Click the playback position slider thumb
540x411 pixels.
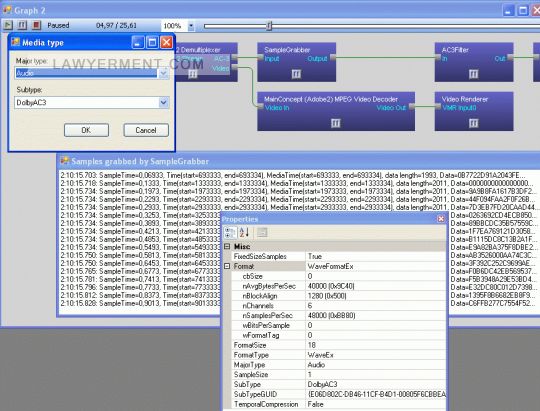(x=269, y=25)
